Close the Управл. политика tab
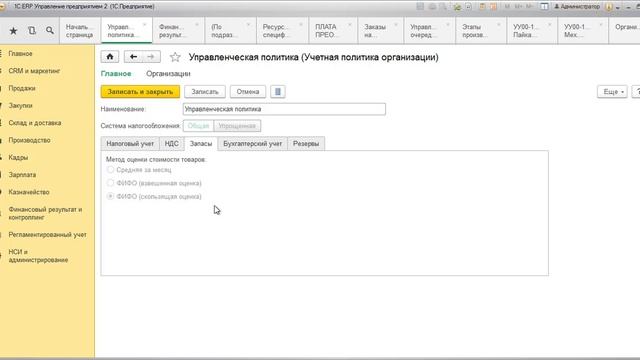This screenshot has height=360, width=640. coord(144,25)
